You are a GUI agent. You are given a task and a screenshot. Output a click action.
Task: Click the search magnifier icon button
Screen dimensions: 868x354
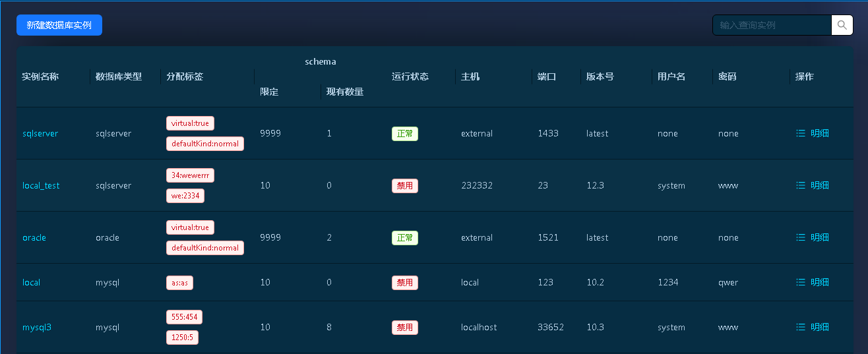(x=842, y=25)
